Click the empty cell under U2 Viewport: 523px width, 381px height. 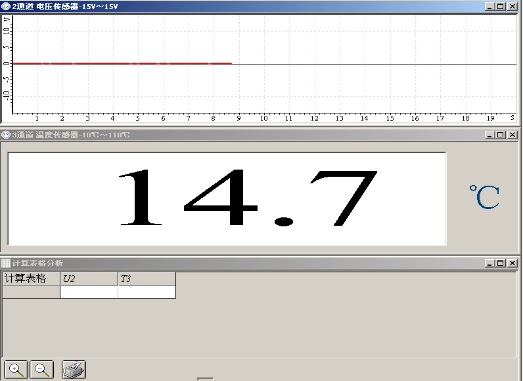[x=89, y=292]
